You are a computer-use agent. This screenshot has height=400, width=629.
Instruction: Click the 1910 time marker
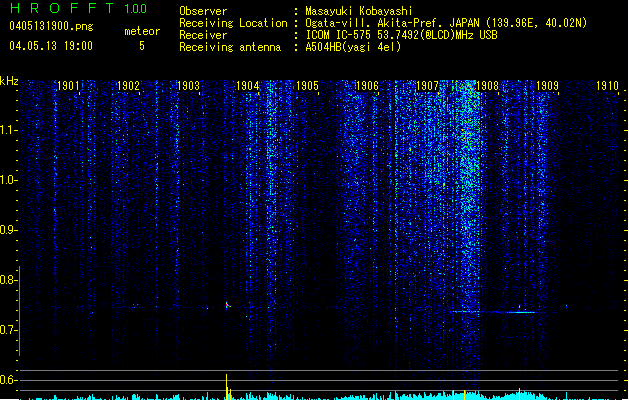pos(607,86)
